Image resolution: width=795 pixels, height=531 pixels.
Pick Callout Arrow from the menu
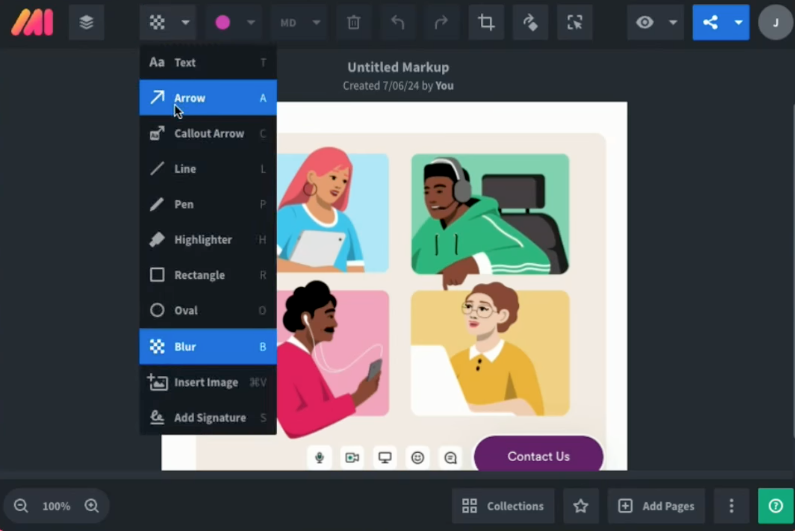(x=208, y=133)
